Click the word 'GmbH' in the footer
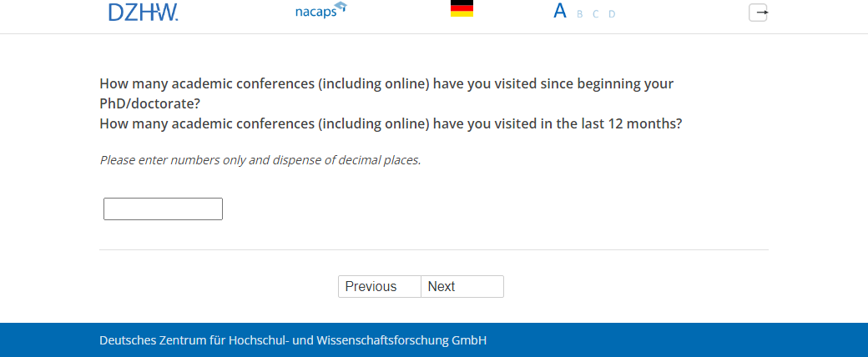868x357 pixels. coord(469,340)
